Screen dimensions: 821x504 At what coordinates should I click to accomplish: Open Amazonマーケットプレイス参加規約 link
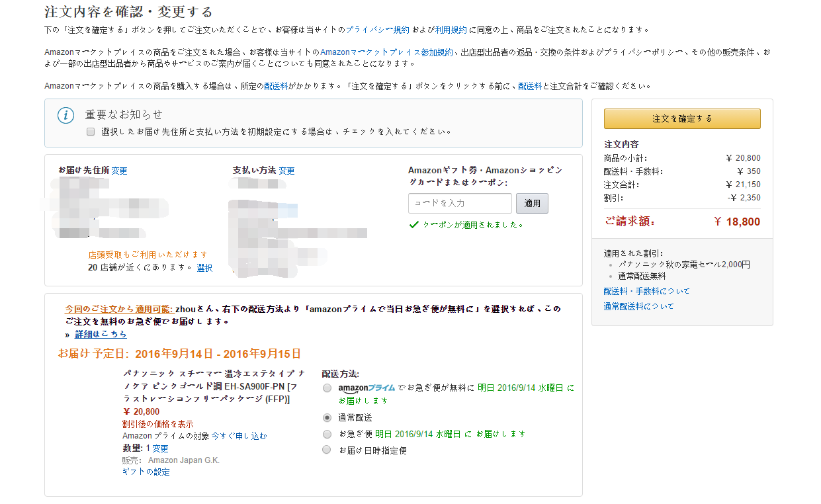pos(387,52)
